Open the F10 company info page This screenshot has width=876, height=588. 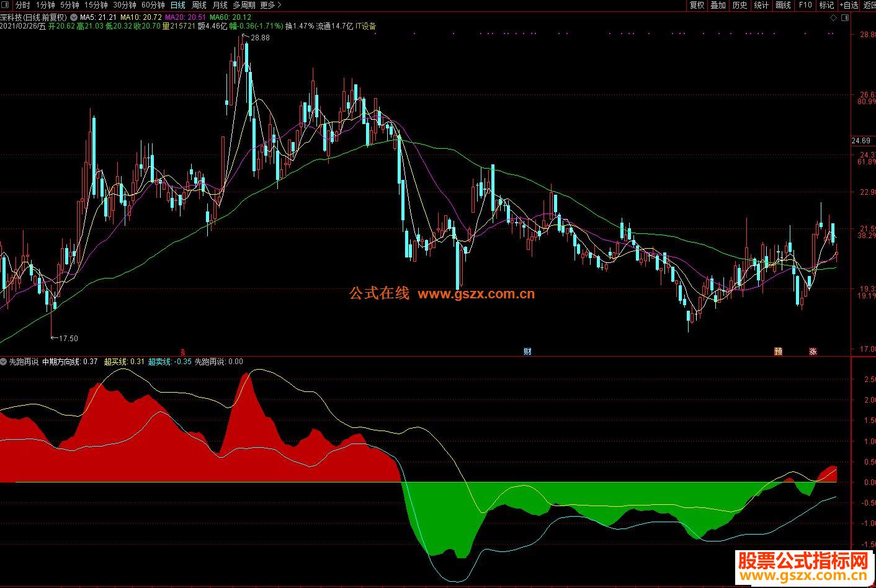click(x=805, y=5)
